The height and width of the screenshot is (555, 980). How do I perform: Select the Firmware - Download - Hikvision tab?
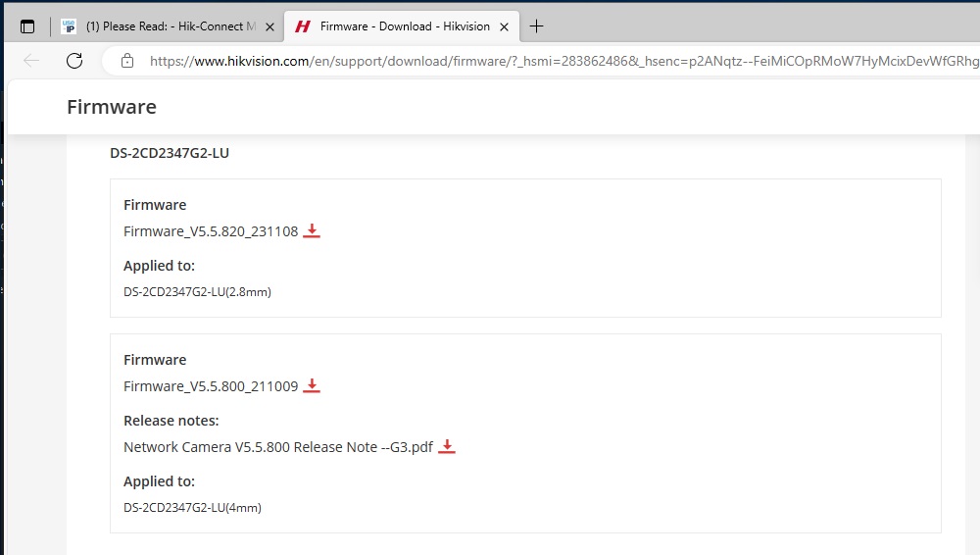401,26
